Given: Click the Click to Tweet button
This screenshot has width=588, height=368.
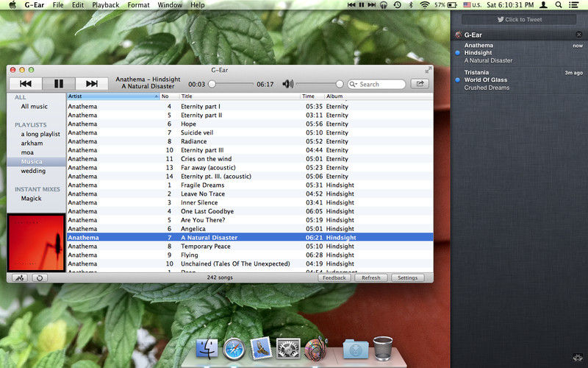Looking at the screenshot, I should click(x=519, y=20).
